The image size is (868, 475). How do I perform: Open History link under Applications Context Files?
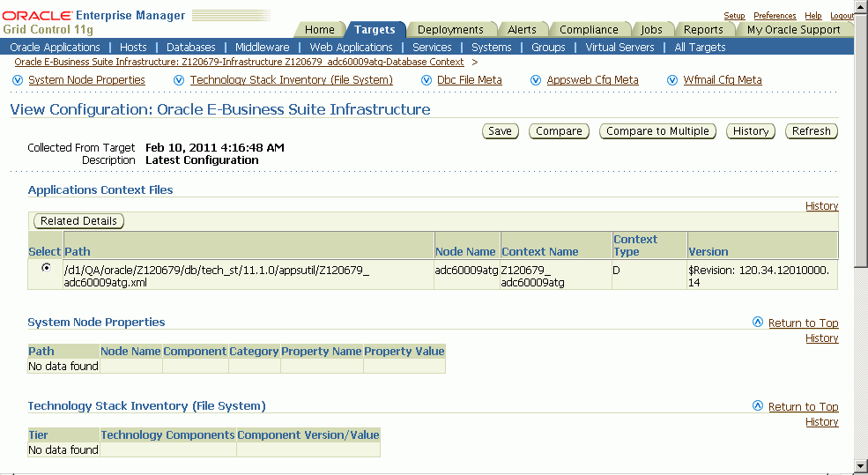822,206
